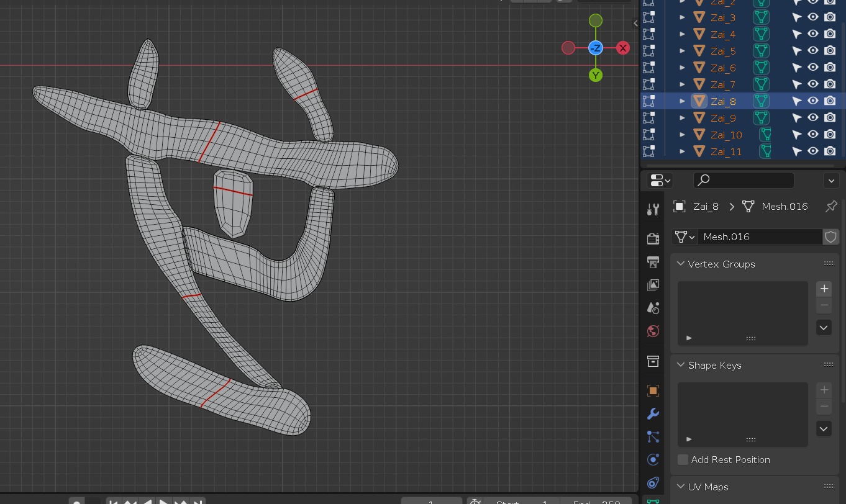
Task: Hide Zai_11 in the viewport with its eye icon
Action: [x=813, y=151]
